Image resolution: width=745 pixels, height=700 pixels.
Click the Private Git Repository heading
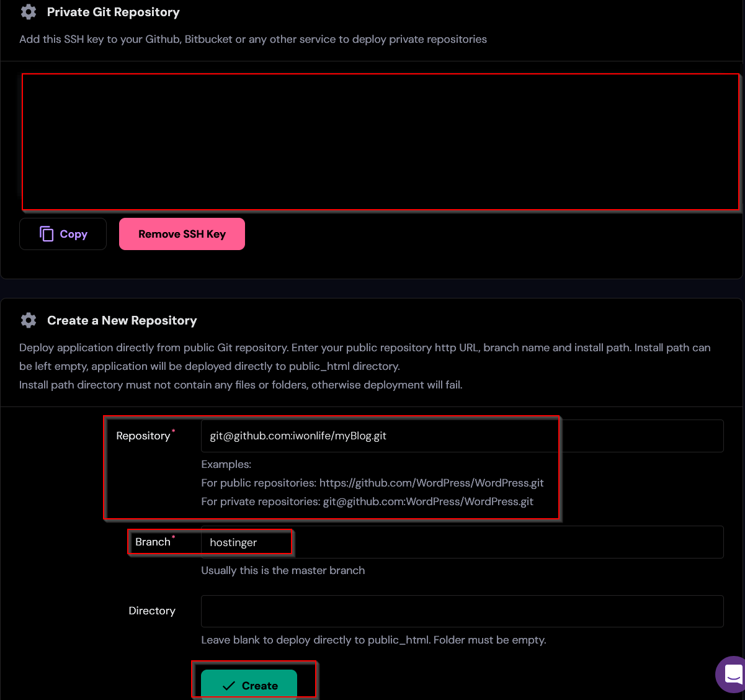click(113, 12)
